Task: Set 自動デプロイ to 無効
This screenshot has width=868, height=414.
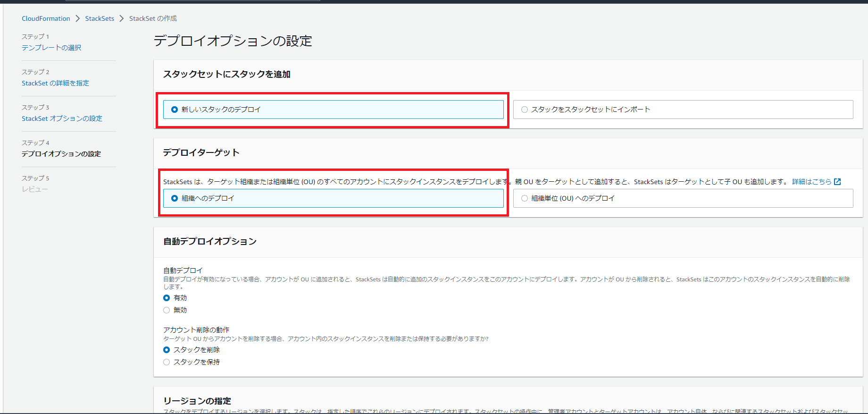Action: click(167, 310)
